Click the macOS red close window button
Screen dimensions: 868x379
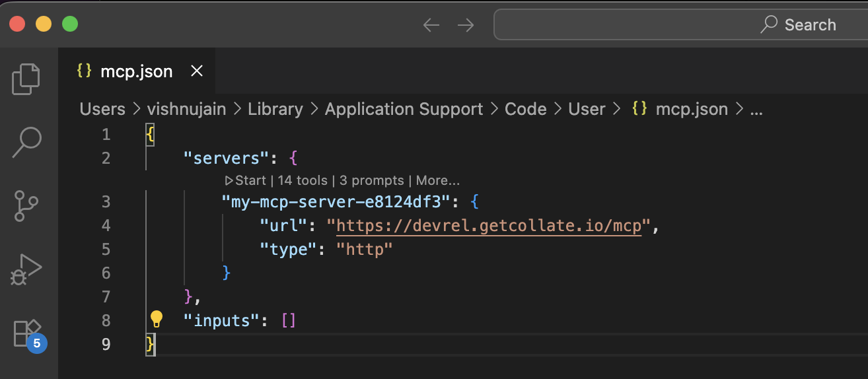point(17,24)
